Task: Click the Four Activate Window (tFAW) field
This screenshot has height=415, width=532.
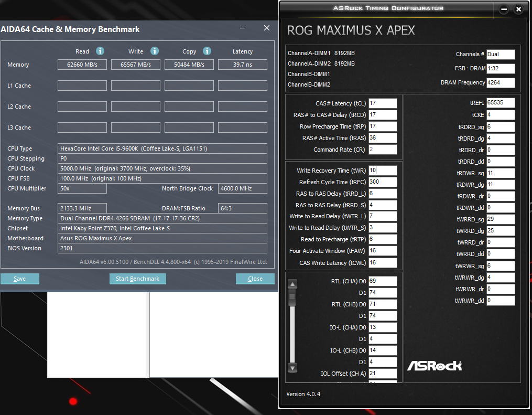Action: coord(383,251)
